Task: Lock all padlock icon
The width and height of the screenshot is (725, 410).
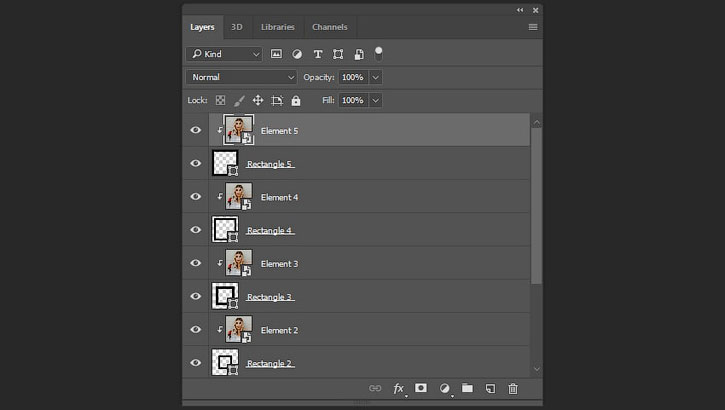Action: (296, 100)
